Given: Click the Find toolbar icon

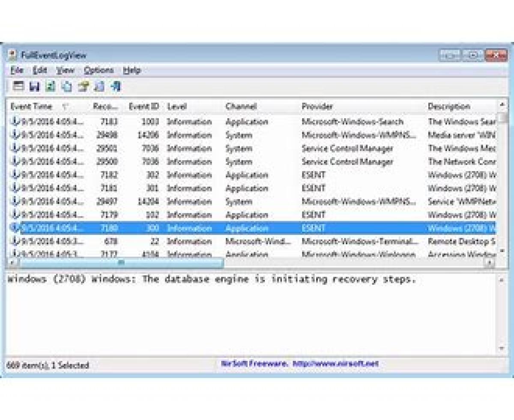Looking at the screenshot, I should pyautogui.click(x=99, y=86).
